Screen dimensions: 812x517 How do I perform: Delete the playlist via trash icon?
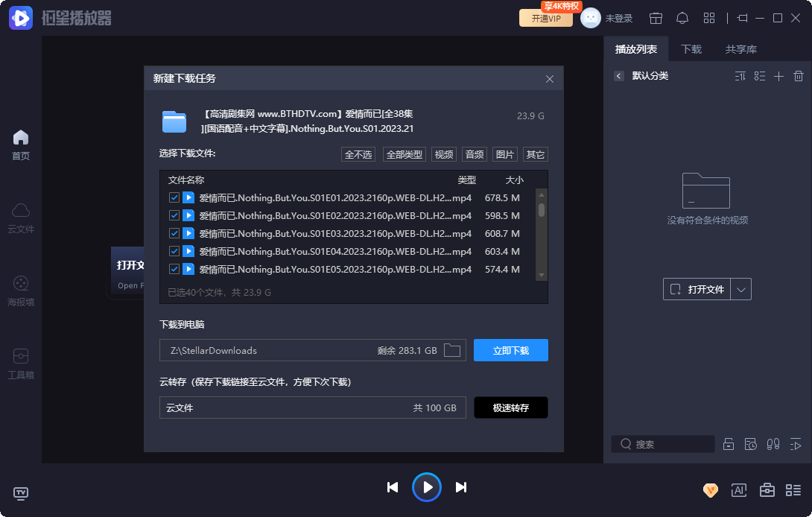[x=798, y=75]
